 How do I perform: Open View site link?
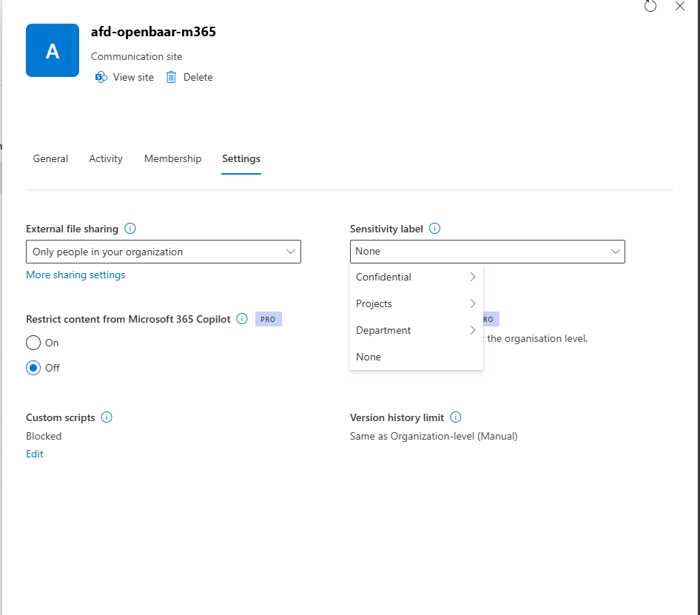133,77
